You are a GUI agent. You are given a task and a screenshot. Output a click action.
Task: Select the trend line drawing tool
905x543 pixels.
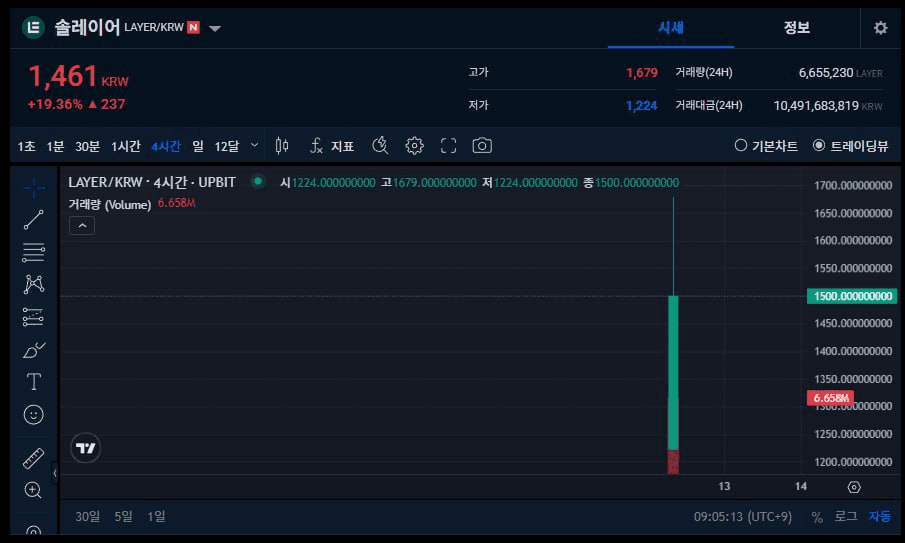pos(33,220)
